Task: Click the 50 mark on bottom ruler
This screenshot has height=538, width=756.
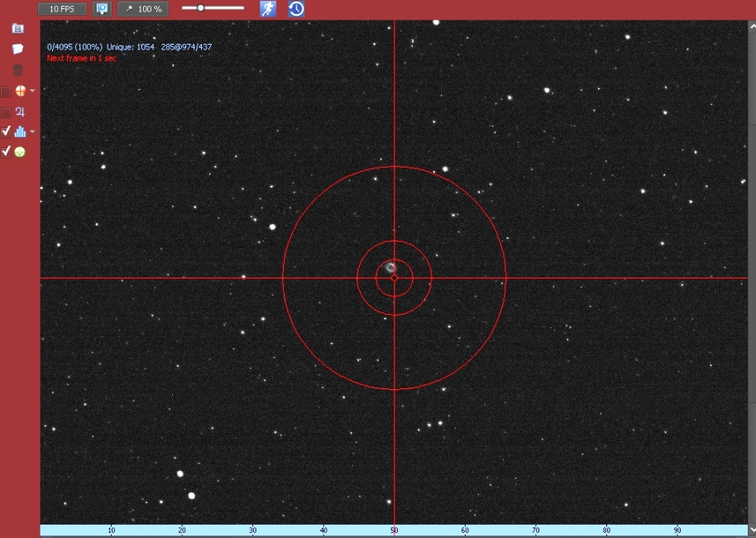Action: [x=395, y=531]
